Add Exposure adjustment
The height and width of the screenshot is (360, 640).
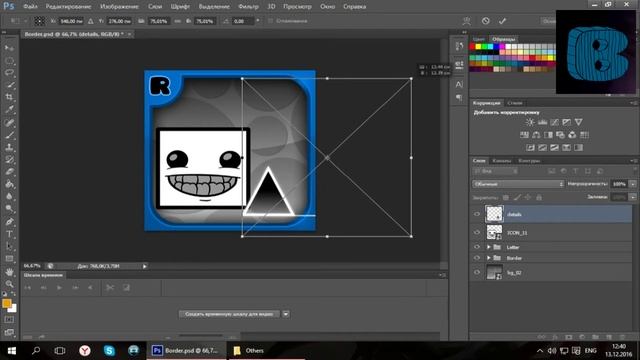point(566,122)
